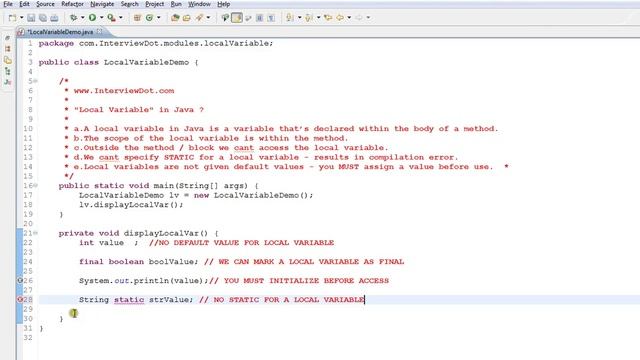Toggle show whitespace characters icon
The image size is (640, 360).
271,18
